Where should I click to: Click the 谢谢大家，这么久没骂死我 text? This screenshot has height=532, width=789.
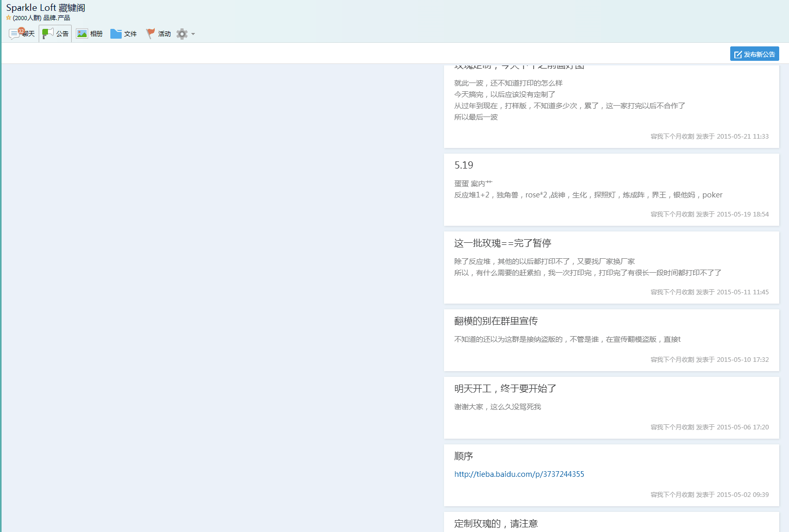point(497,407)
